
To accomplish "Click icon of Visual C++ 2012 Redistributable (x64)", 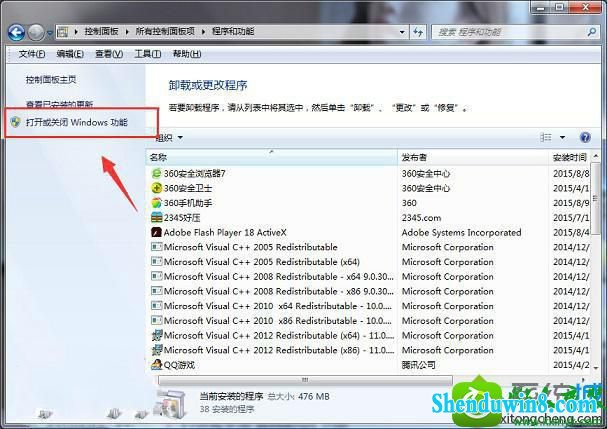I will (x=156, y=335).
